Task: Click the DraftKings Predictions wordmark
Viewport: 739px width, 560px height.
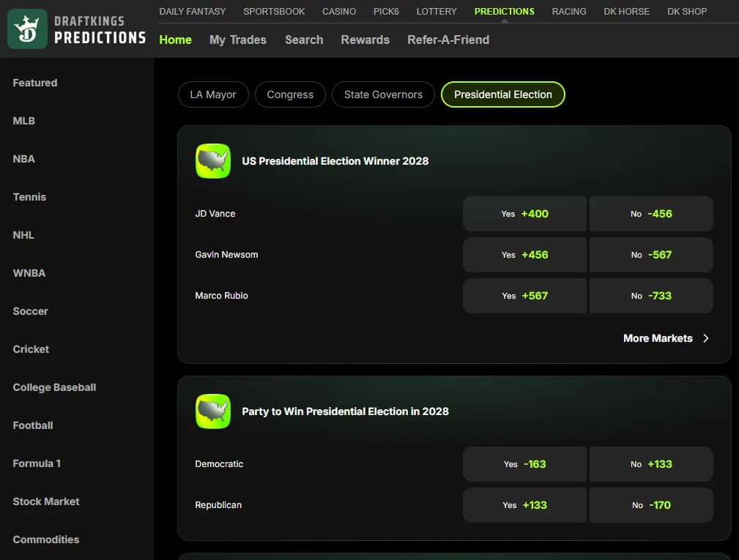Action: point(100,30)
